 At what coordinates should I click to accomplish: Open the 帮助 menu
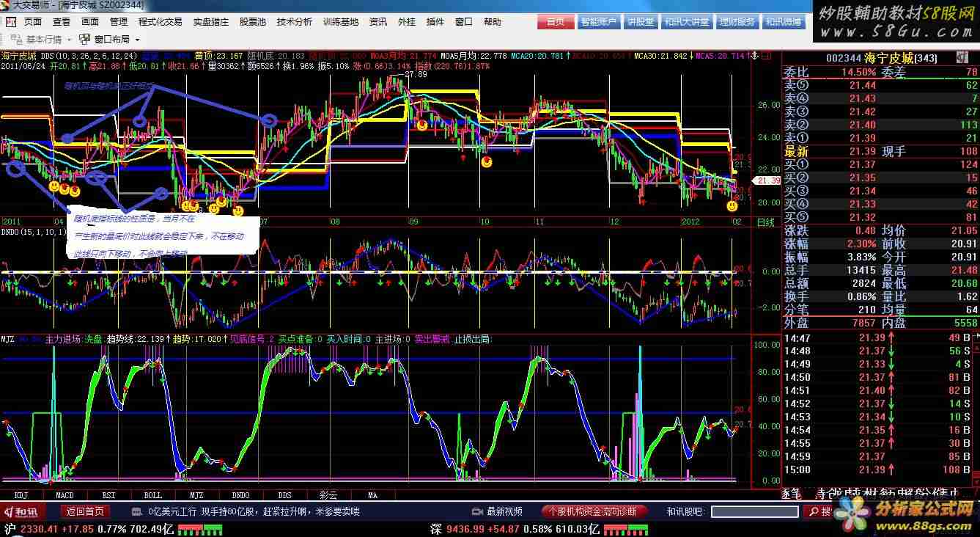coord(493,22)
